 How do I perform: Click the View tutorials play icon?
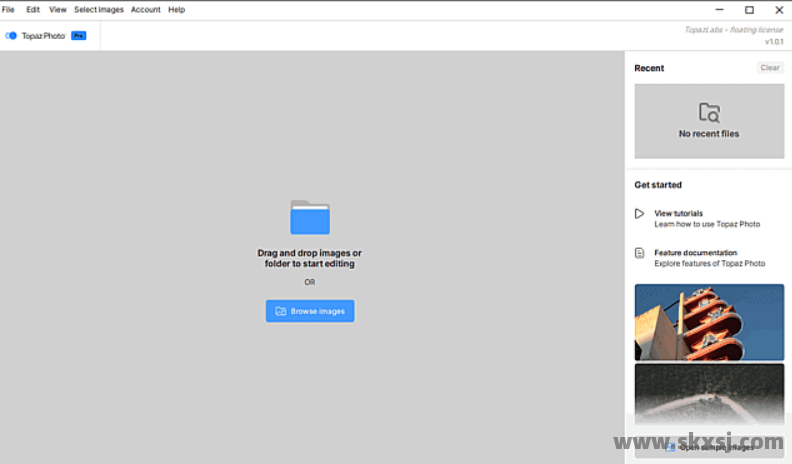coord(640,214)
